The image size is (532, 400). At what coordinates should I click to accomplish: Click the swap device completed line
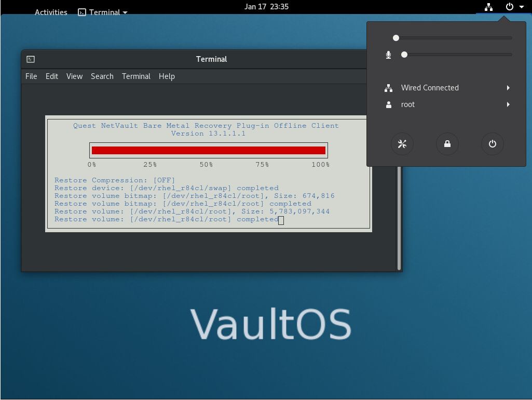pos(166,188)
